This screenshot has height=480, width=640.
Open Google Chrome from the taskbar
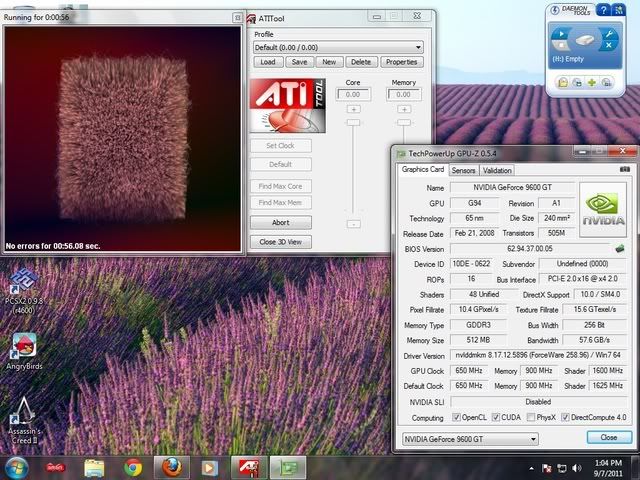click(133, 468)
